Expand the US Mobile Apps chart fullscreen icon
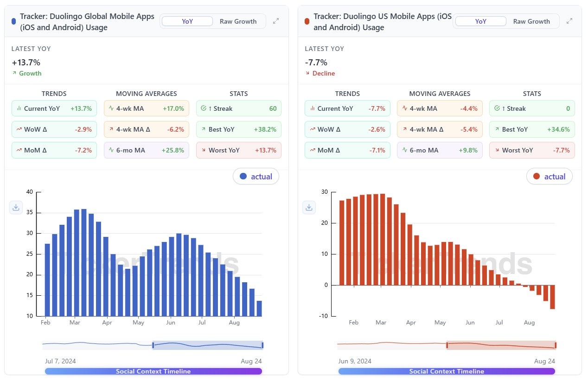 pyautogui.click(x=569, y=21)
